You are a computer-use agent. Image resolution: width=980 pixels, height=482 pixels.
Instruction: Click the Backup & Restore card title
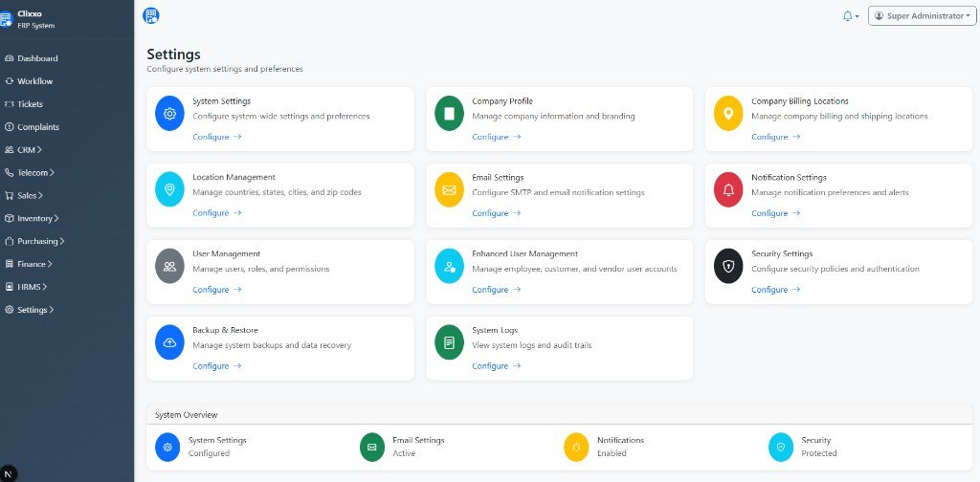click(x=225, y=330)
